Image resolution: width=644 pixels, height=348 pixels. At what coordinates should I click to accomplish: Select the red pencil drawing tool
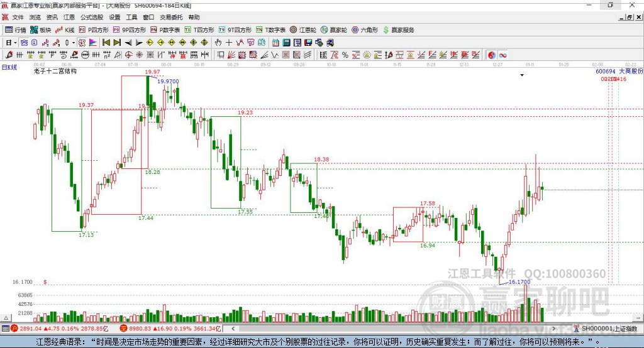pos(9,55)
